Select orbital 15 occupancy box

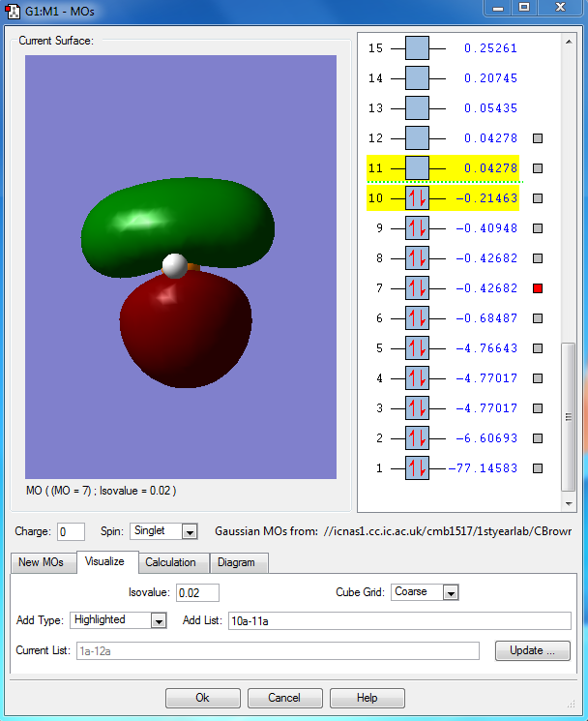pos(417,48)
